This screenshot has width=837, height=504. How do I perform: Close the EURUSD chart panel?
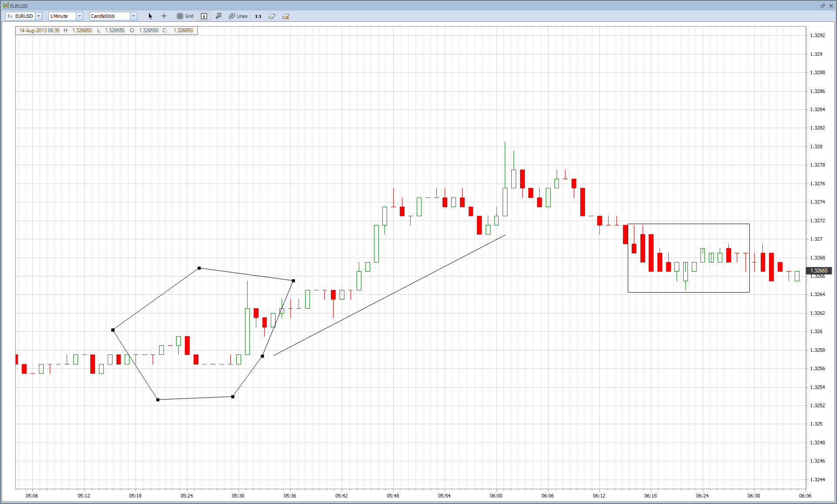pos(830,6)
